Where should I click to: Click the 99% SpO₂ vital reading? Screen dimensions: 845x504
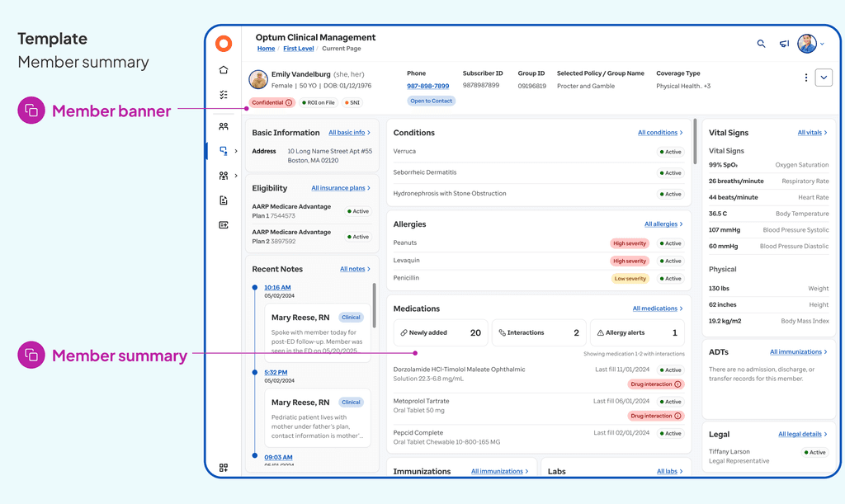coord(723,165)
